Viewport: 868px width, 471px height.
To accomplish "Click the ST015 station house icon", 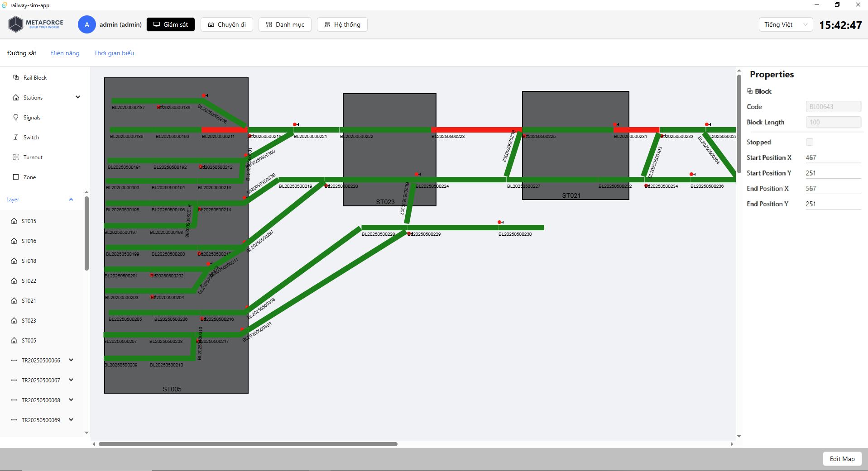I will coord(14,221).
